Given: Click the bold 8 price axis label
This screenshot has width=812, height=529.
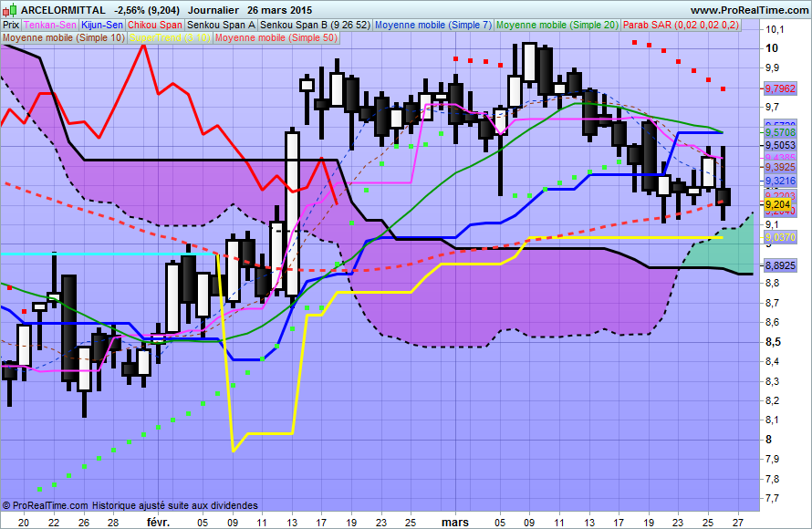Looking at the screenshot, I should point(768,440).
